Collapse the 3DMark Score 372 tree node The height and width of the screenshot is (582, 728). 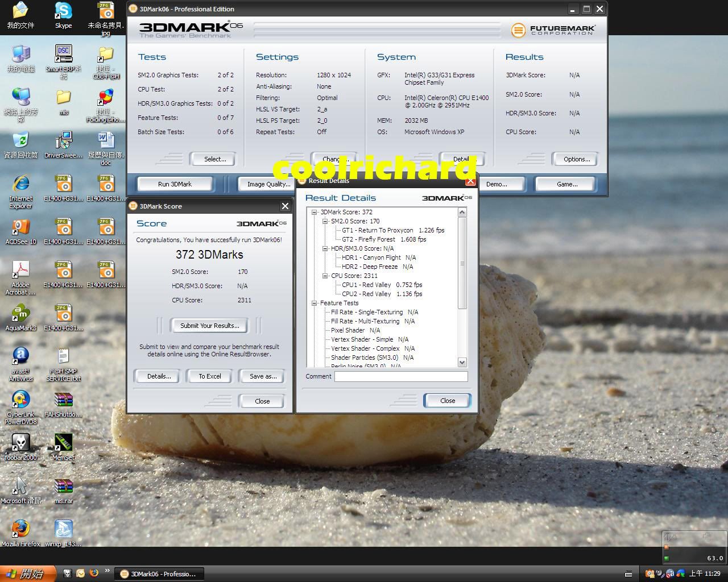[x=314, y=212]
